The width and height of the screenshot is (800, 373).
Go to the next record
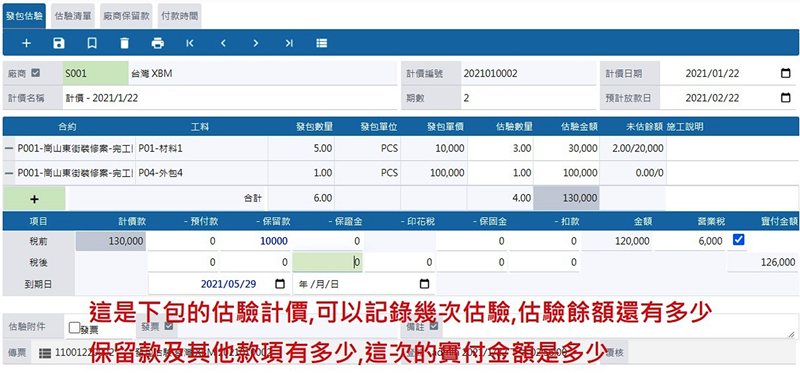256,43
